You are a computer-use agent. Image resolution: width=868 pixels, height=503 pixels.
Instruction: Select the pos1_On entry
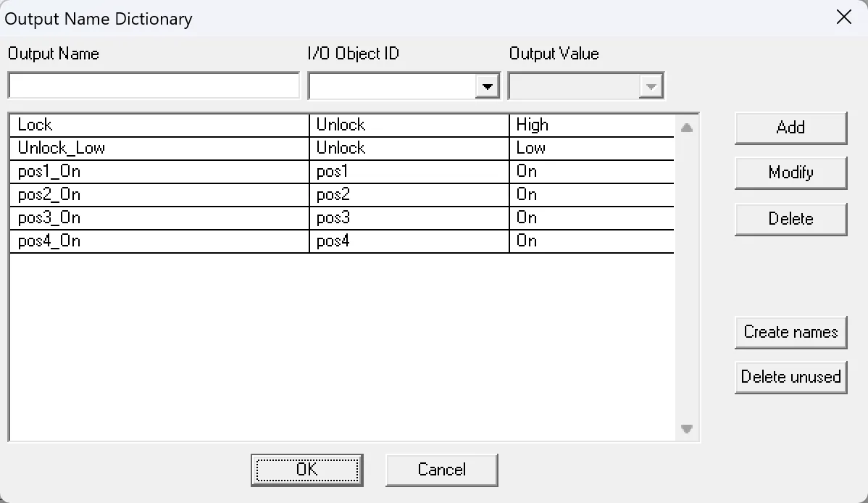point(145,171)
